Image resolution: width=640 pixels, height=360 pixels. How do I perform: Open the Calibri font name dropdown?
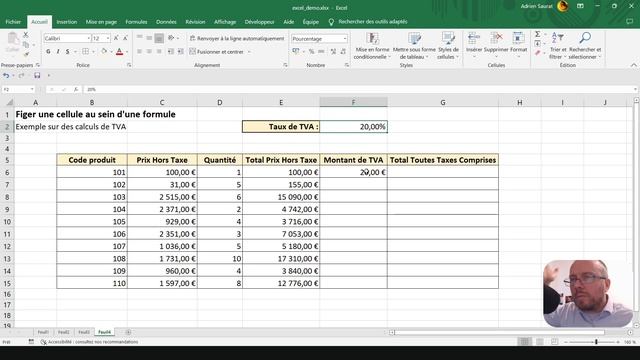(89, 38)
